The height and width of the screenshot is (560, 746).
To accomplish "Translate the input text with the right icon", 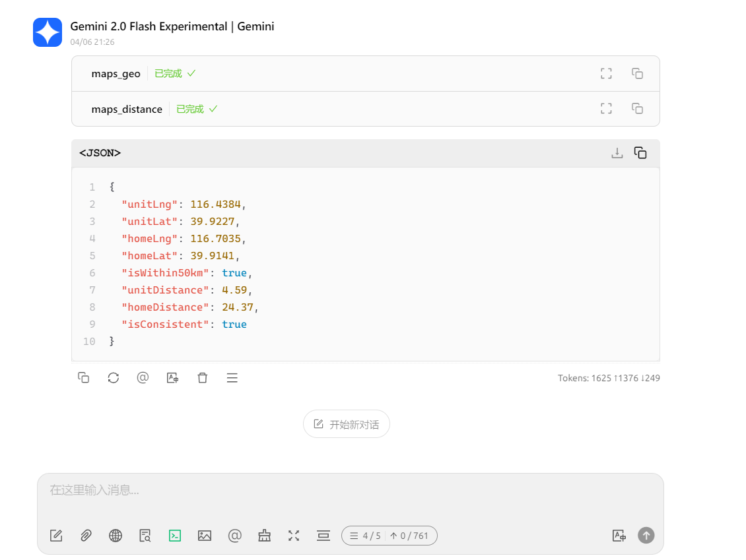I will 619,536.
